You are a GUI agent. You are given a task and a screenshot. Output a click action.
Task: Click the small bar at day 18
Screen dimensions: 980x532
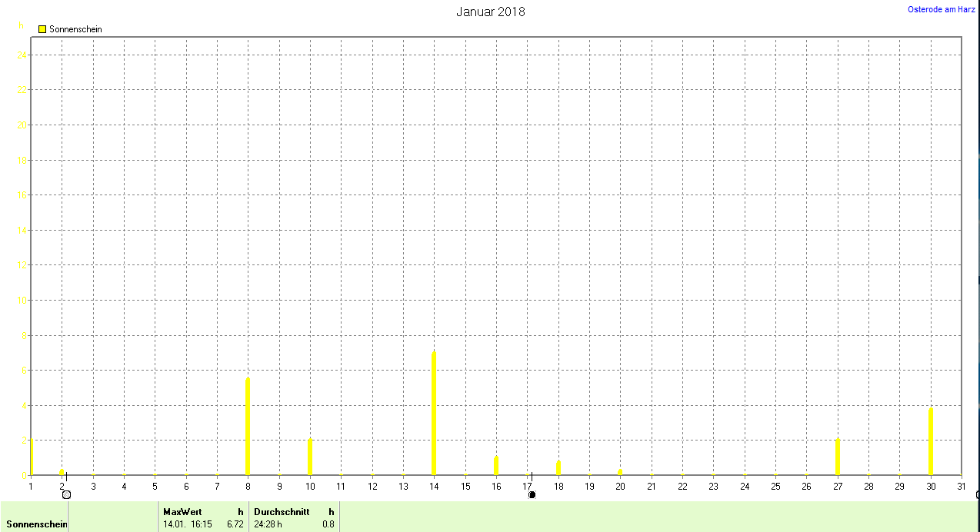(558, 467)
